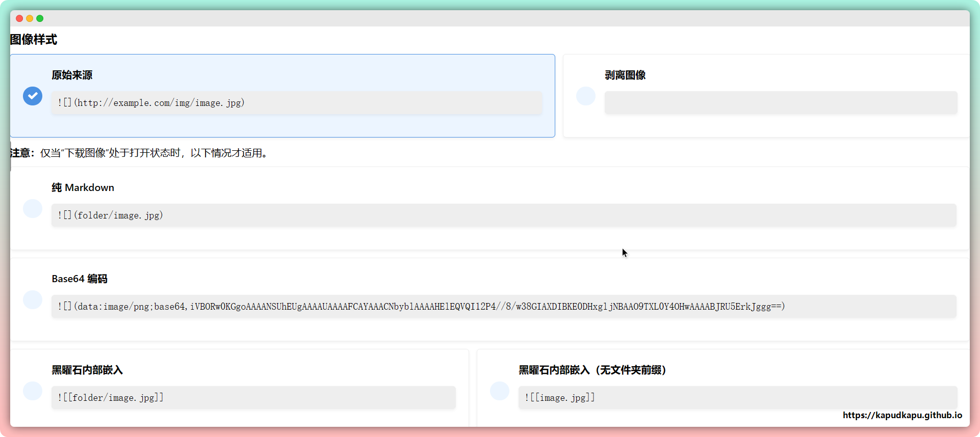This screenshot has width=980, height=437.
Task: Click the Base64 编码 option title
Action: [80, 279]
